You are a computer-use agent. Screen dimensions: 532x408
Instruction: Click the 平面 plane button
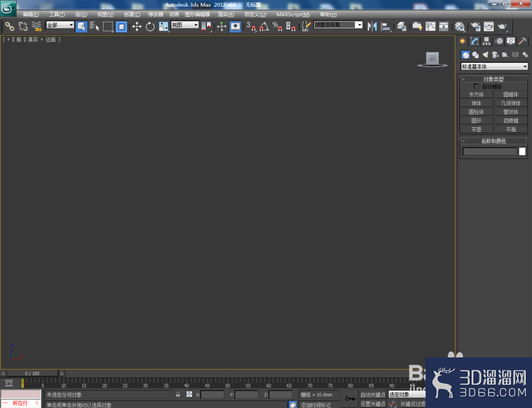point(511,129)
